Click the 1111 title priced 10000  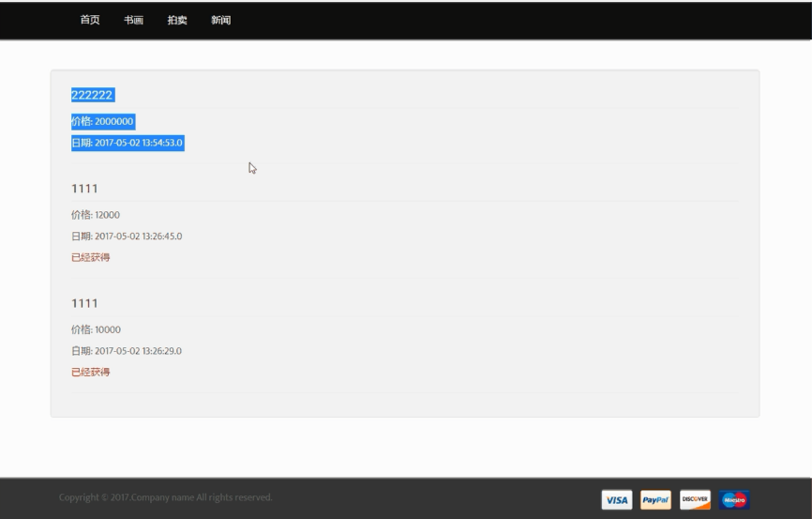click(x=84, y=303)
